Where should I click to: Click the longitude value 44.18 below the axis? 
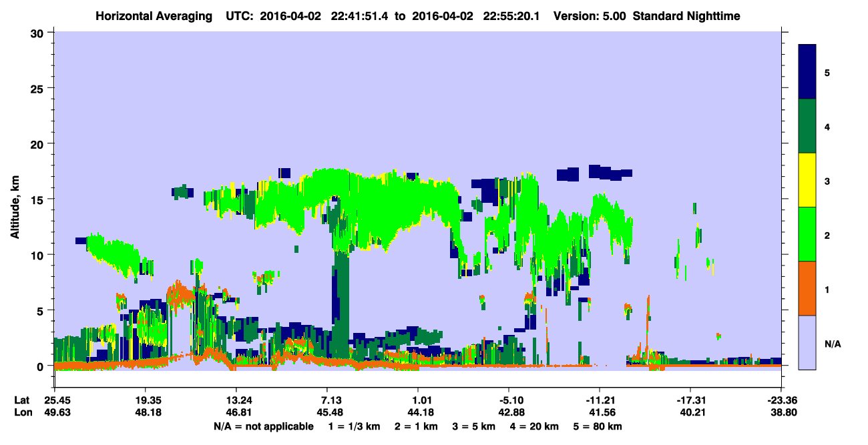pyautogui.click(x=418, y=412)
